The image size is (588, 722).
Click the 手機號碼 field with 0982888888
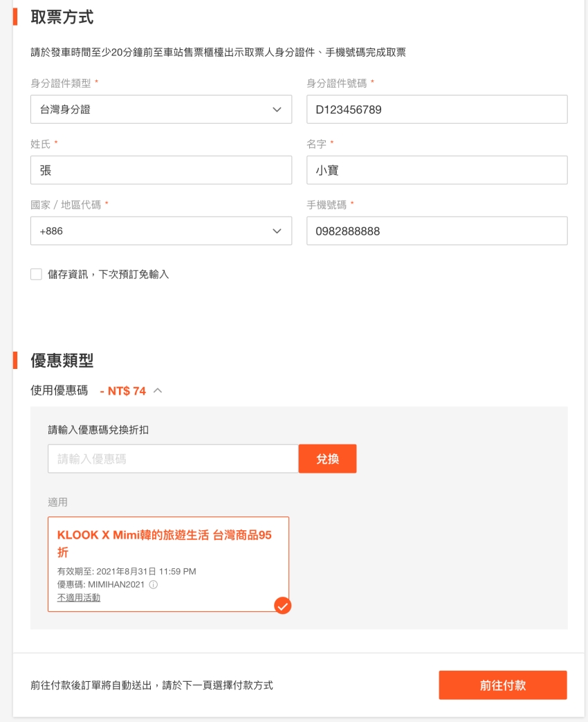[x=437, y=231]
